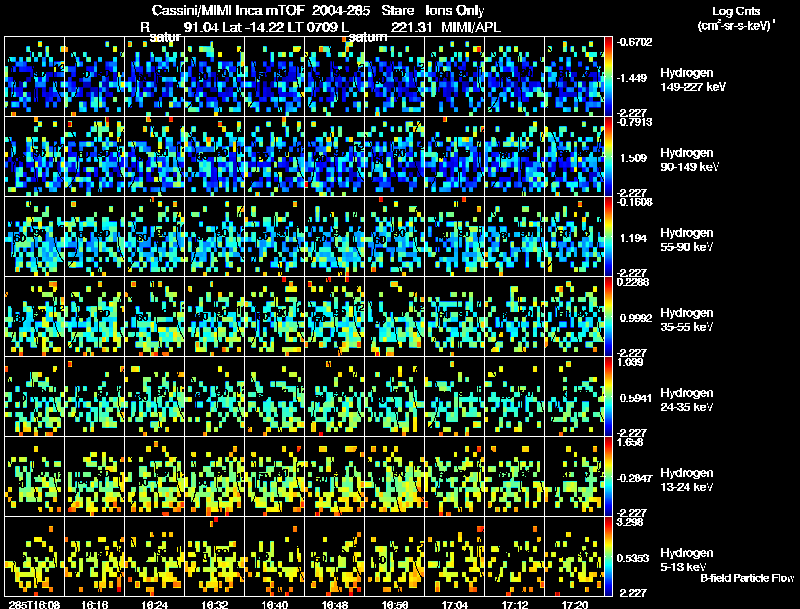The image size is (800, 609).
Task: Select the 35-55 keV panel at 16:48
Action: (x=334, y=317)
